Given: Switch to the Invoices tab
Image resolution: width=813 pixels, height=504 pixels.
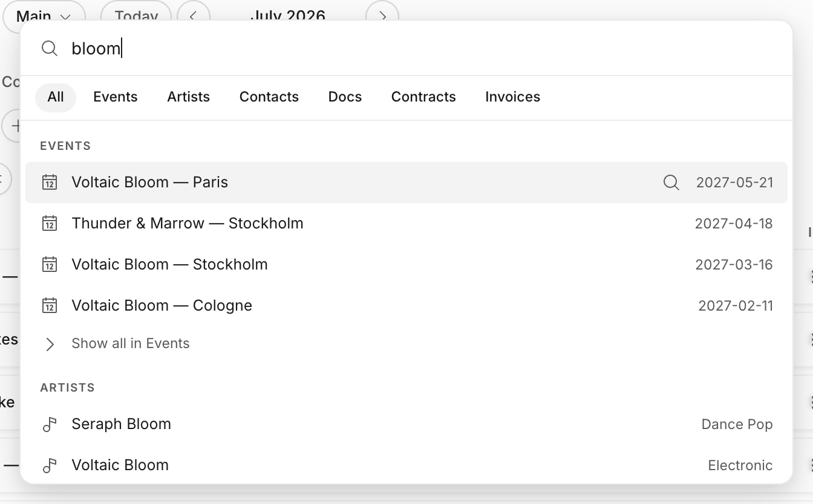Looking at the screenshot, I should pos(513,97).
